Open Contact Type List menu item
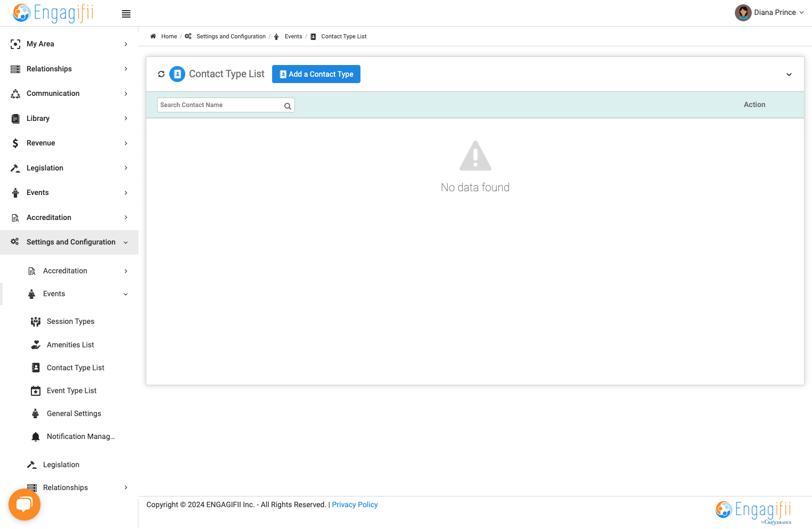 click(76, 368)
